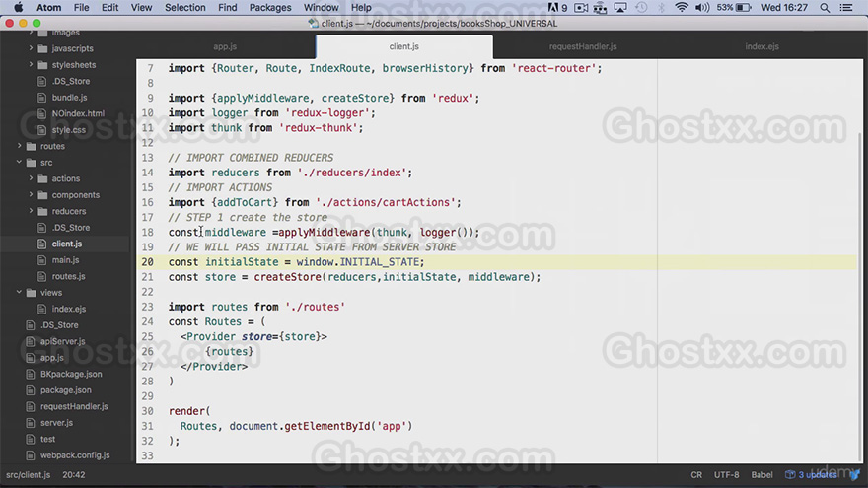
Task: Open app.js in the tree view
Action: [52, 358]
